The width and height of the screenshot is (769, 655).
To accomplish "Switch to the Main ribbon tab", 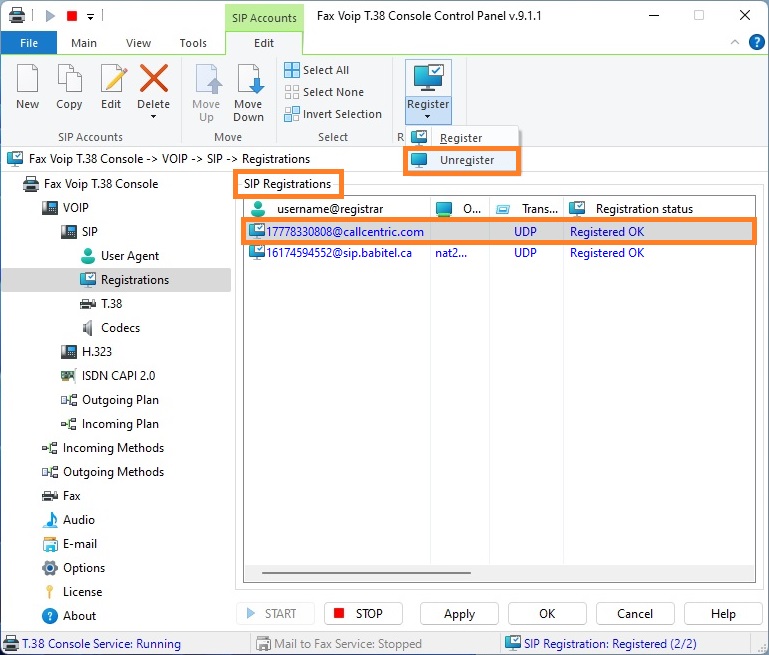I will click(x=84, y=43).
